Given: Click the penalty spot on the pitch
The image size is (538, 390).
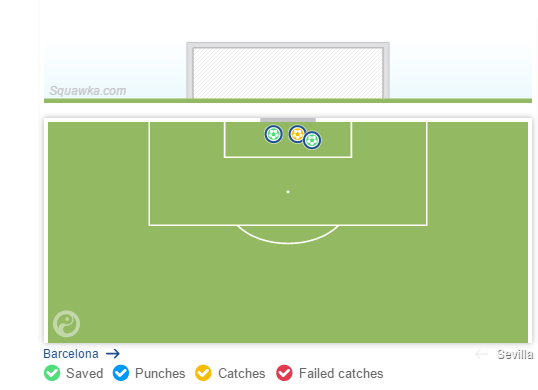Looking at the screenshot, I should click(288, 192).
